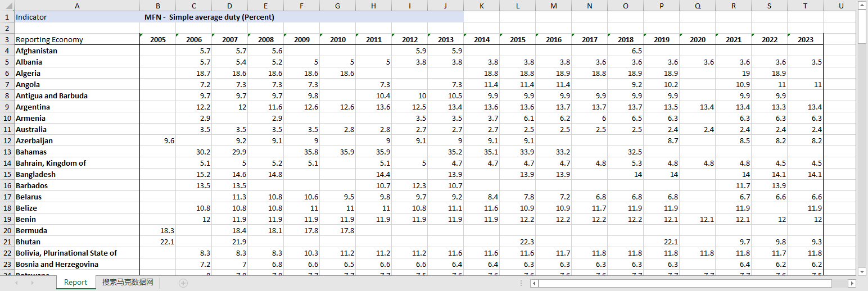Select row 3 header
The width and height of the screenshot is (868, 291).
[x=7, y=39]
